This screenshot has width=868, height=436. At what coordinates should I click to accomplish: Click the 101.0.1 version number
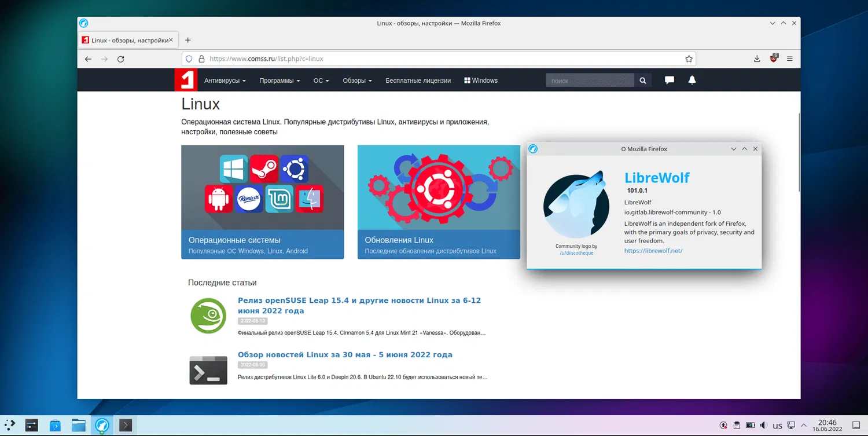tap(637, 190)
